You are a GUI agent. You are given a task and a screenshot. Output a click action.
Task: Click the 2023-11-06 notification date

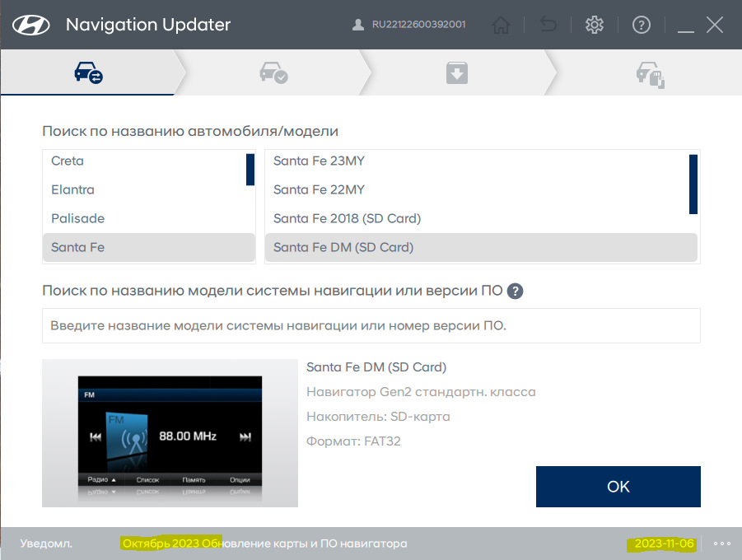click(x=664, y=544)
